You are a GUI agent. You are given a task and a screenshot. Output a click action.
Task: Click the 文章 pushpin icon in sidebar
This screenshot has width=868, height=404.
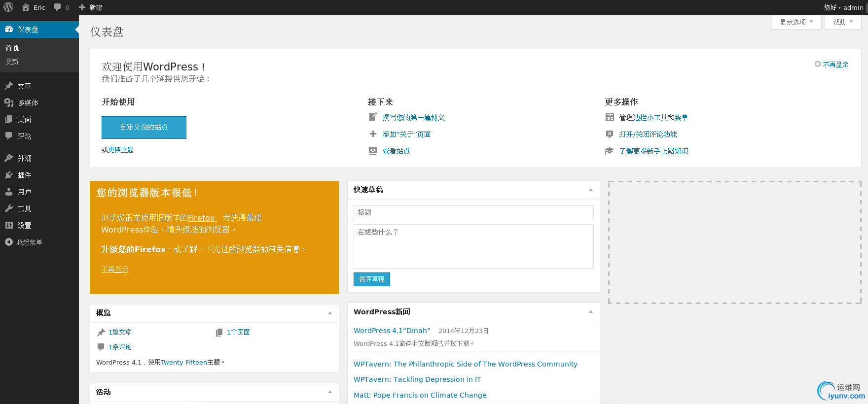tap(9, 86)
